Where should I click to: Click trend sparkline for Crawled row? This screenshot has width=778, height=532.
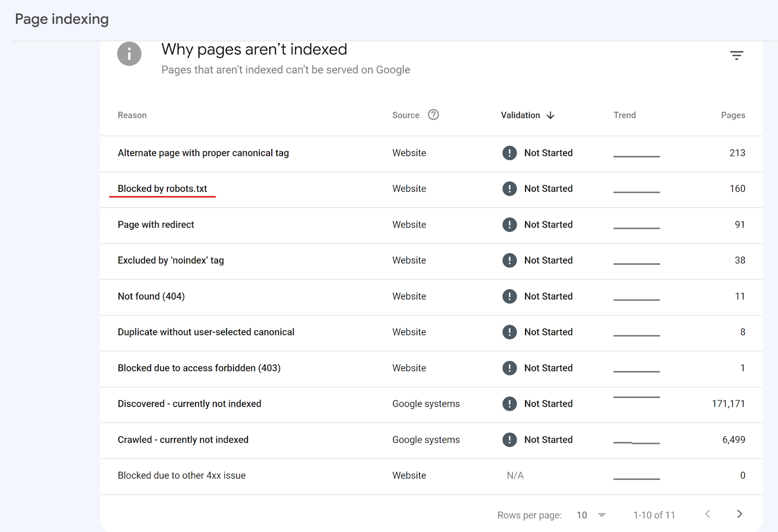[x=637, y=443]
